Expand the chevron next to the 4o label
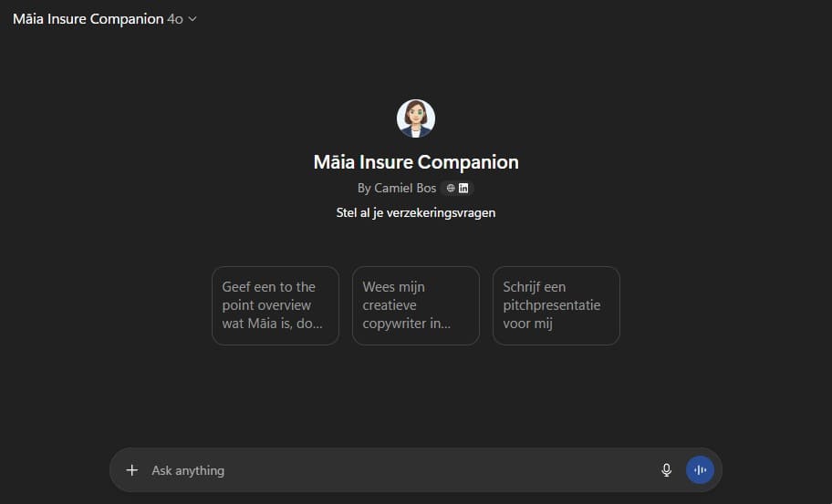Image resolution: width=832 pixels, height=504 pixels. point(192,19)
